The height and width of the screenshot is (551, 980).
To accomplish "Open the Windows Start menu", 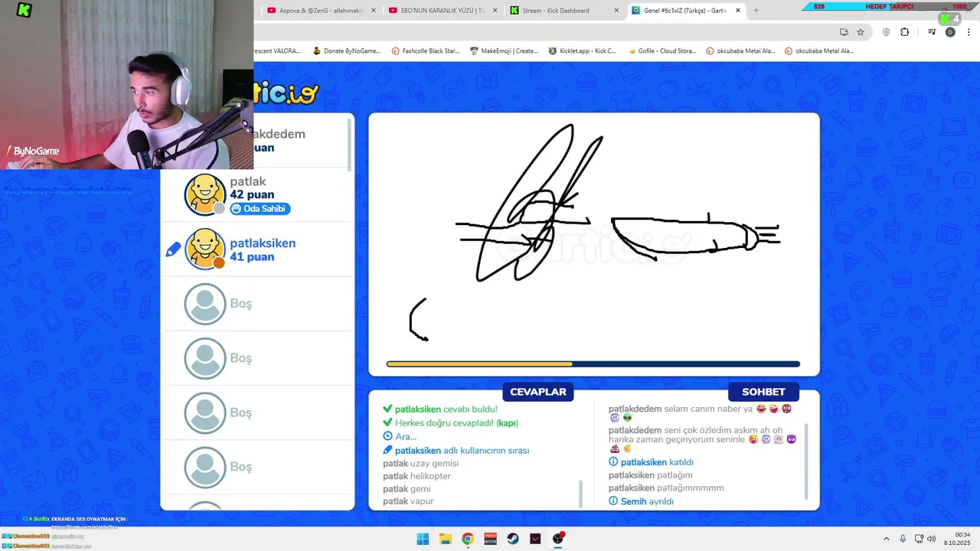I will click(423, 539).
